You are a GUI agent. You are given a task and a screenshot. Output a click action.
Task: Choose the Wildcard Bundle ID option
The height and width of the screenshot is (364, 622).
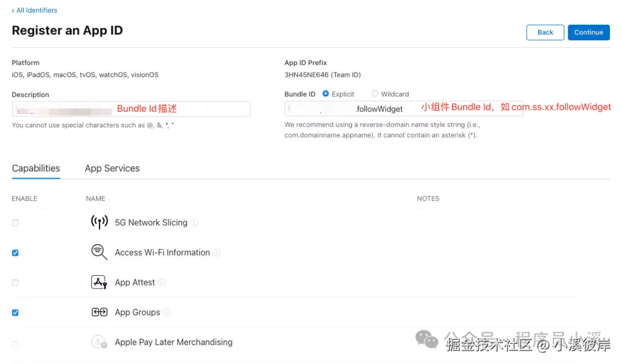coord(375,93)
